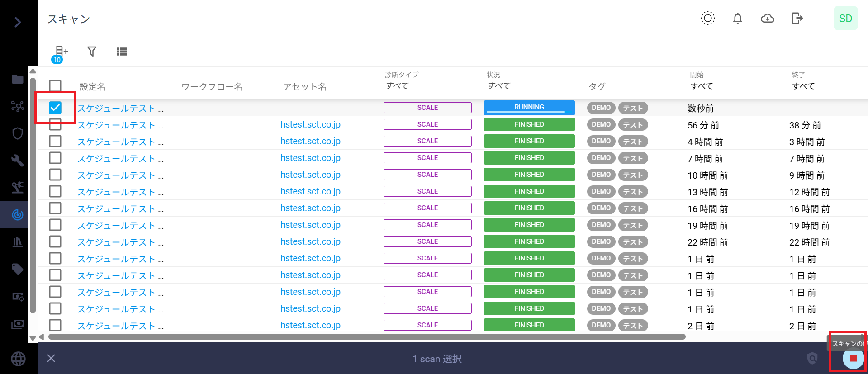Tick the select-all checkbox in table header

pyautogui.click(x=55, y=86)
